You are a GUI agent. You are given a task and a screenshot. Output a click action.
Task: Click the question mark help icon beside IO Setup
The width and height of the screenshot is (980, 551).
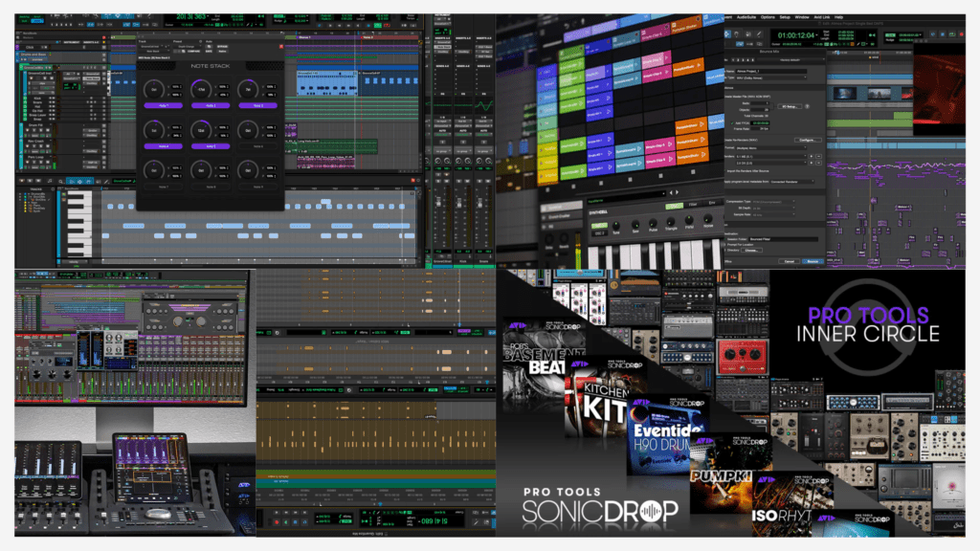[807, 107]
